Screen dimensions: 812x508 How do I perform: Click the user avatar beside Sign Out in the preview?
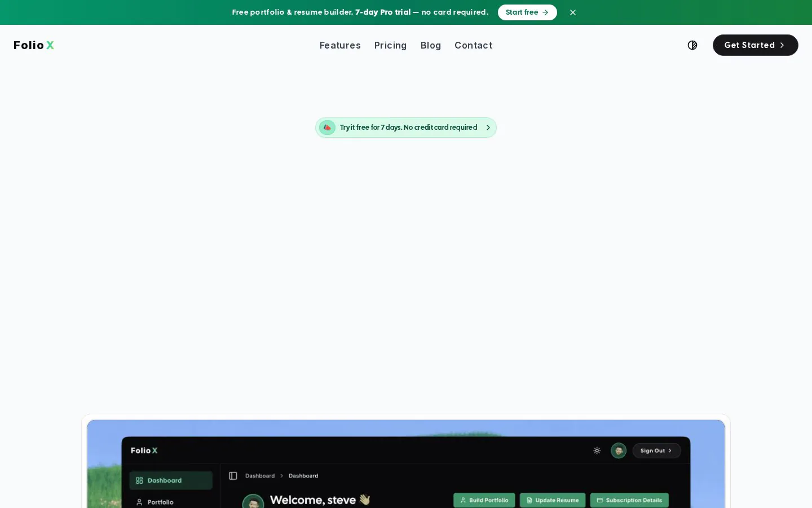[x=619, y=450]
